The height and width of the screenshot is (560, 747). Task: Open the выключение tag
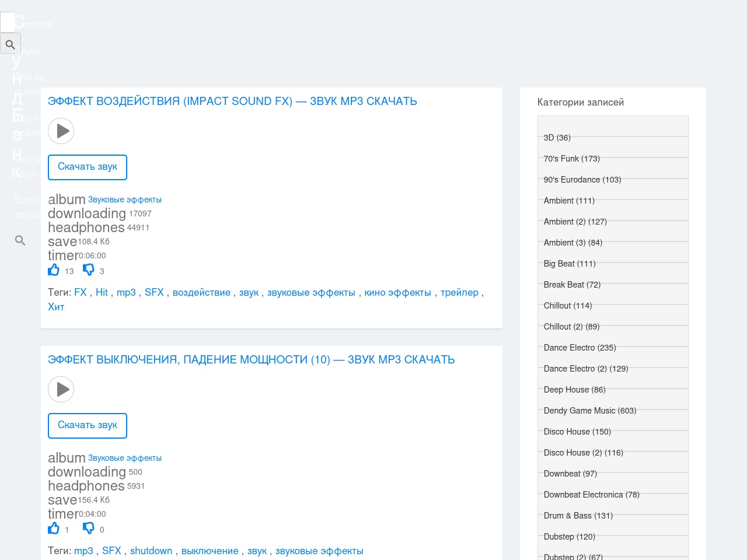tap(210, 551)
